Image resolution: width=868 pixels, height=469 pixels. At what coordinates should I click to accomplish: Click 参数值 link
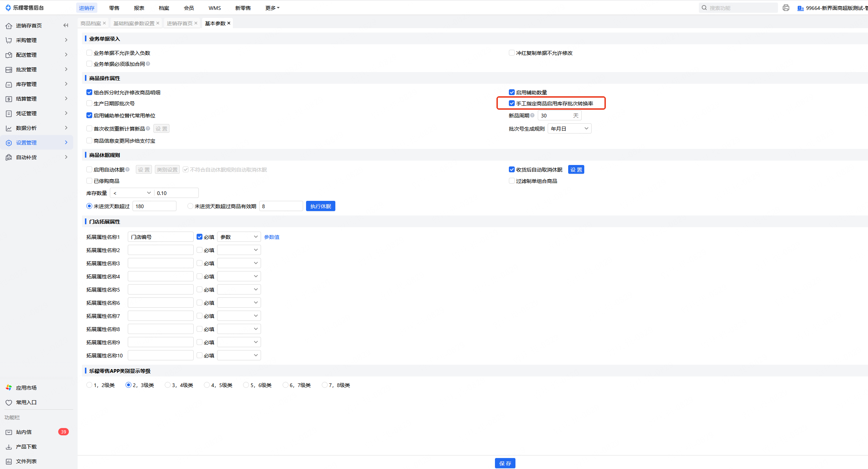[272, 237]
